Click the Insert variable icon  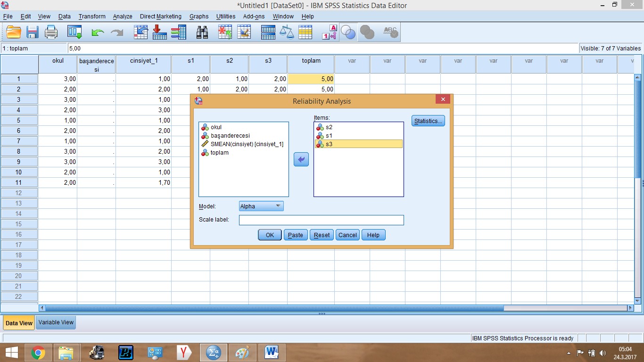tap(244, 32)
